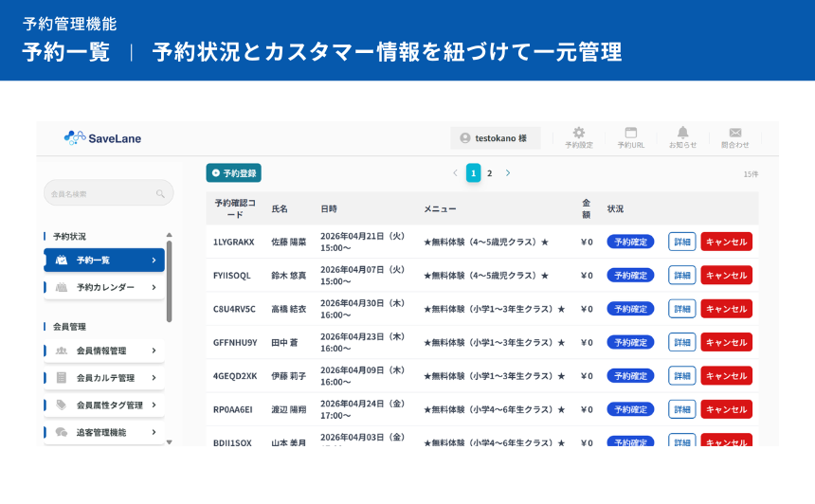
Task: Click the plus icon on 予約登録
Action: (216, 173)
